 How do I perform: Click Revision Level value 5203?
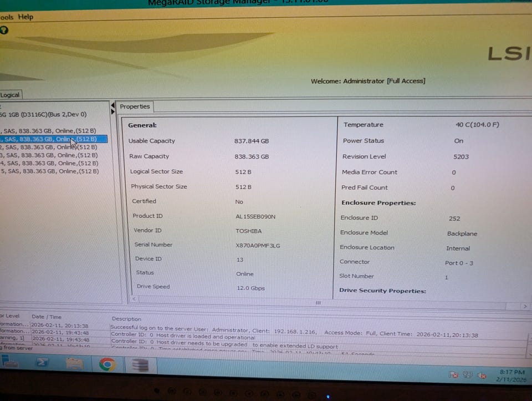pyautogui.click(x=461, y=157)
